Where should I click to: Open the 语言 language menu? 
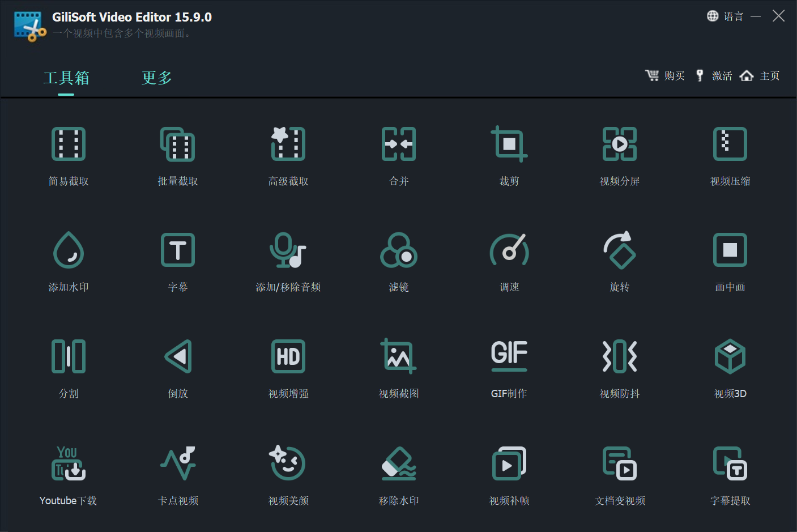(x=725, y=16)
